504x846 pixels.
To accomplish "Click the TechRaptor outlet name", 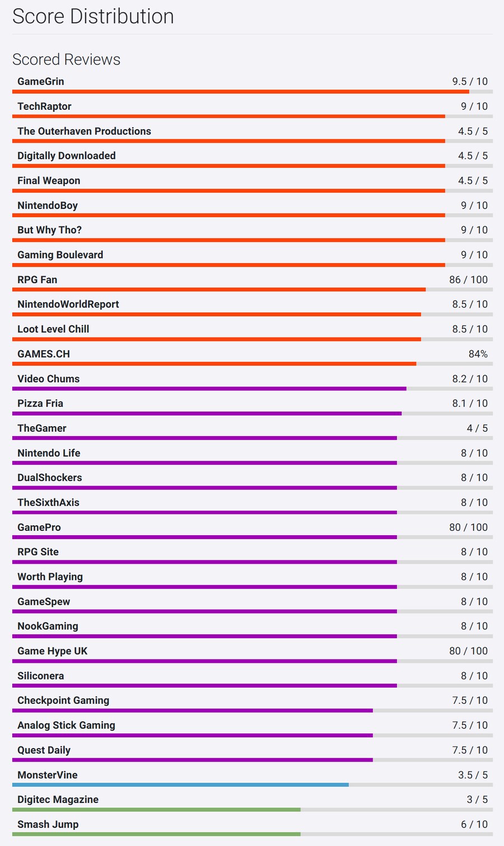I will [x=44, y=106].
